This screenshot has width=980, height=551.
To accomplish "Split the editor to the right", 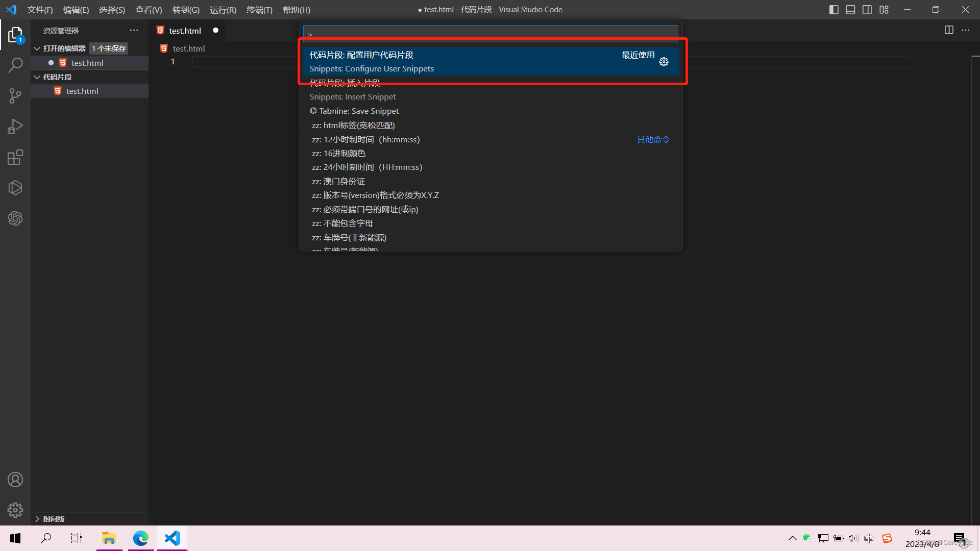I will pos(949,30).
